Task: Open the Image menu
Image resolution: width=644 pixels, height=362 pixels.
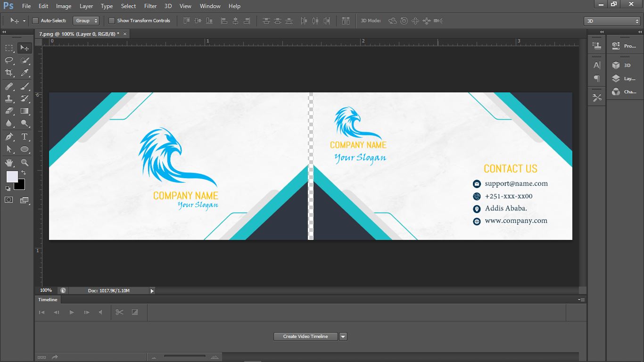Action: pos(64,6)
